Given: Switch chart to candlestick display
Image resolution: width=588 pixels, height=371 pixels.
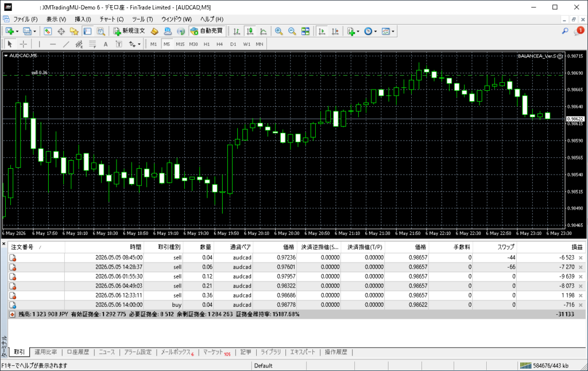Looking at the screenshot, I should (250, 31).
